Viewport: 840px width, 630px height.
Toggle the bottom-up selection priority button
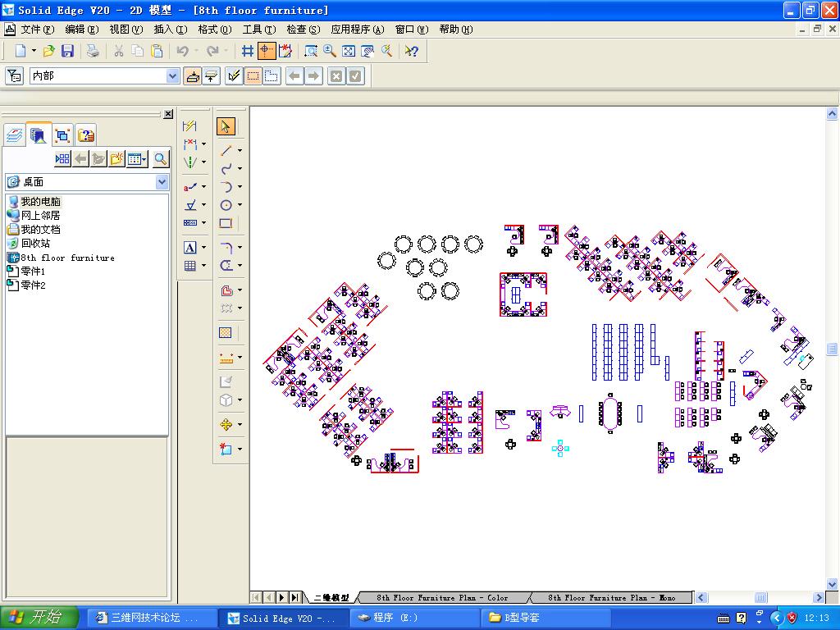point(212,76)
